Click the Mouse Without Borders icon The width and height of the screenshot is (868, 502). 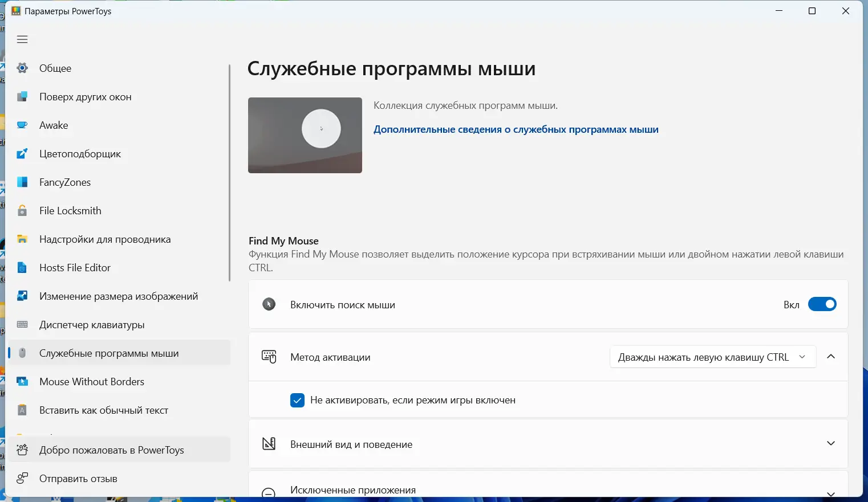22,382
